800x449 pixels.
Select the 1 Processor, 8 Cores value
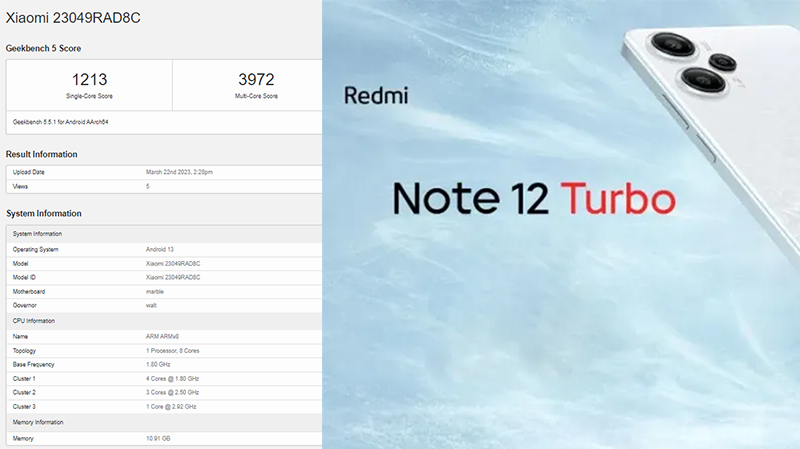[172, 351]
